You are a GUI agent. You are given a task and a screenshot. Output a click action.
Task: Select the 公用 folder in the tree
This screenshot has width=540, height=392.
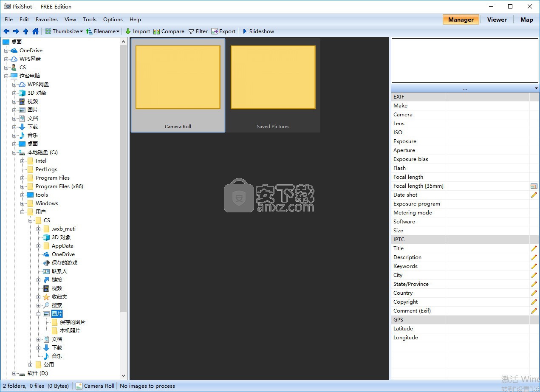pyautogui.click(x=49, y=365)
